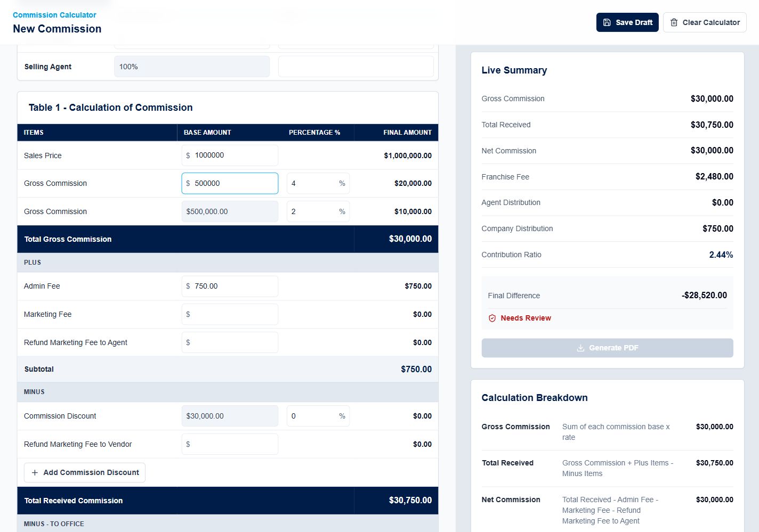Screen dimensions: 759x532
Task: Click the Generate PDF button
Action: click(x=607, y=348)
